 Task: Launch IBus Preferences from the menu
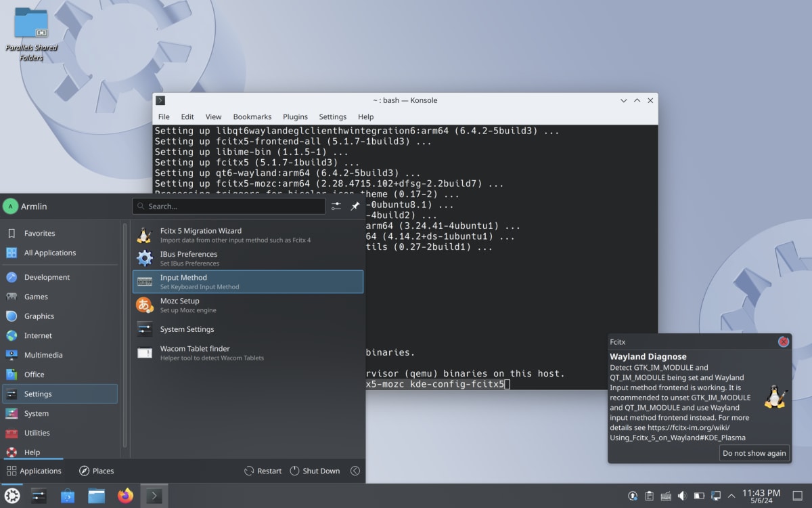(248, 258)
